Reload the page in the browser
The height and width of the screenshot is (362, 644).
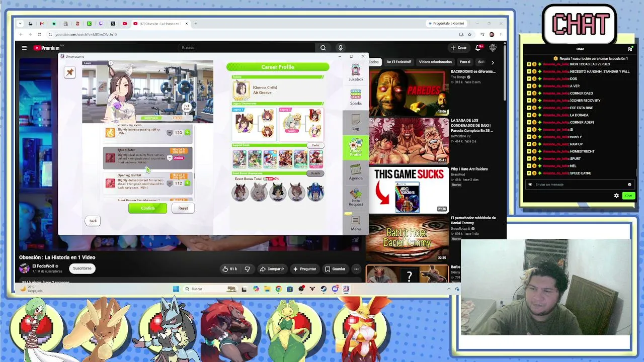pos(39,35)
